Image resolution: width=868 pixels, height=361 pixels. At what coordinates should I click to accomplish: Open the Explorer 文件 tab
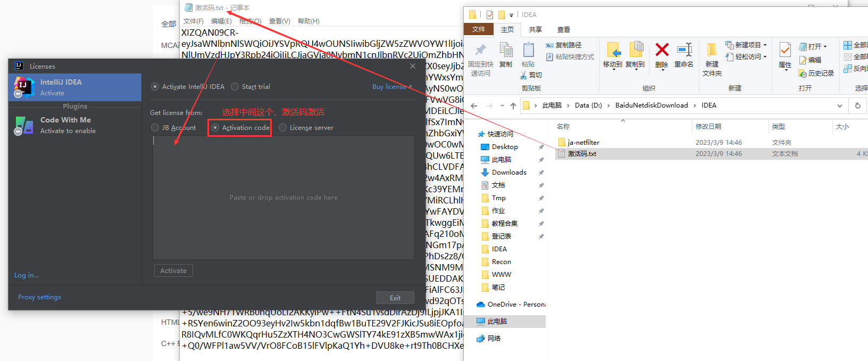click(479, 29)
